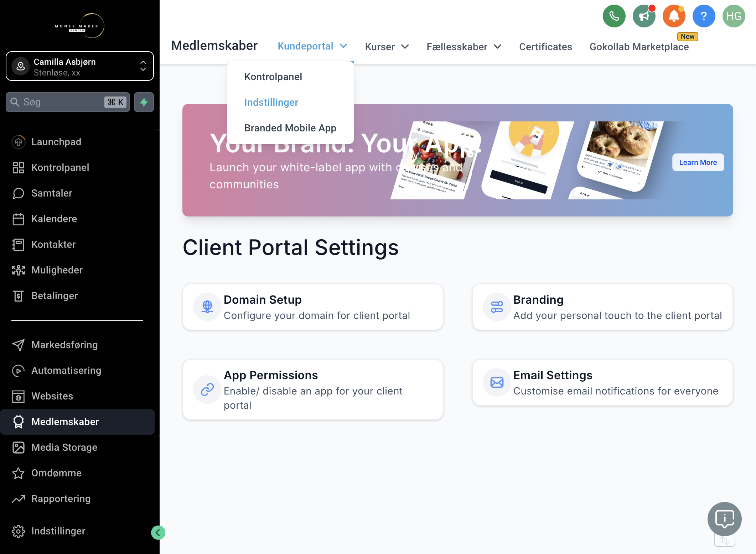756x554 pixels.
Task: Click the Rapportering trend line icon
Action: pos(19,499)
